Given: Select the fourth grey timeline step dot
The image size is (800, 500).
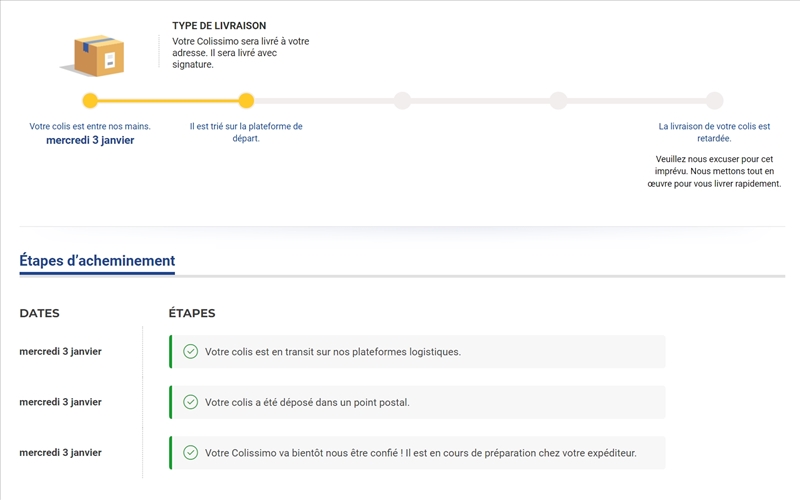Looking at the screenshot, I should pos(558,100).
